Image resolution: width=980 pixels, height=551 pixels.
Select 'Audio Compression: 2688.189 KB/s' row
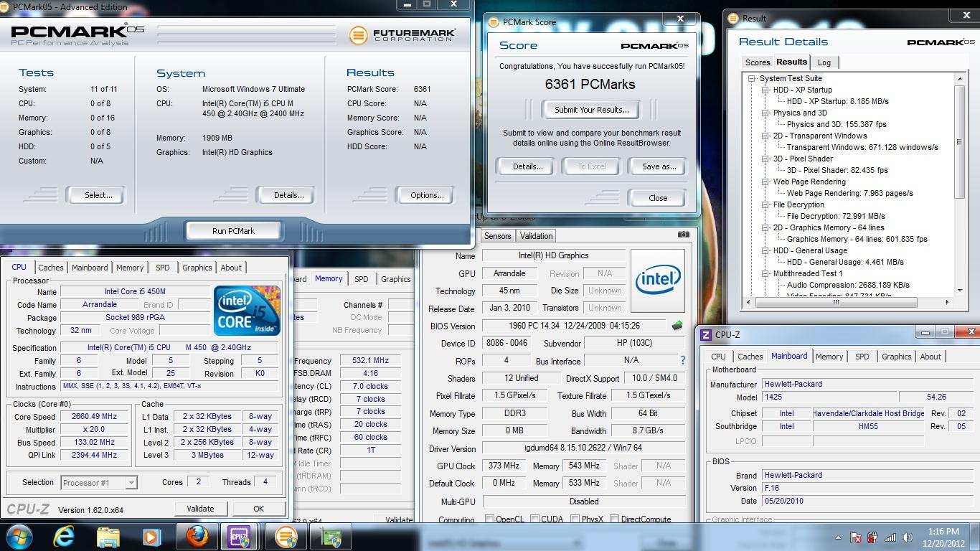click(848, 285)
